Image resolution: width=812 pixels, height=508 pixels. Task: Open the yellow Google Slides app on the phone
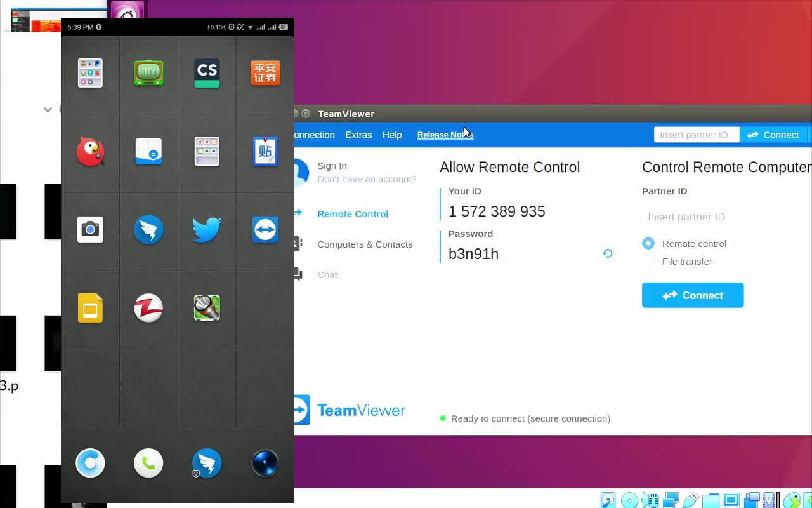90,308
